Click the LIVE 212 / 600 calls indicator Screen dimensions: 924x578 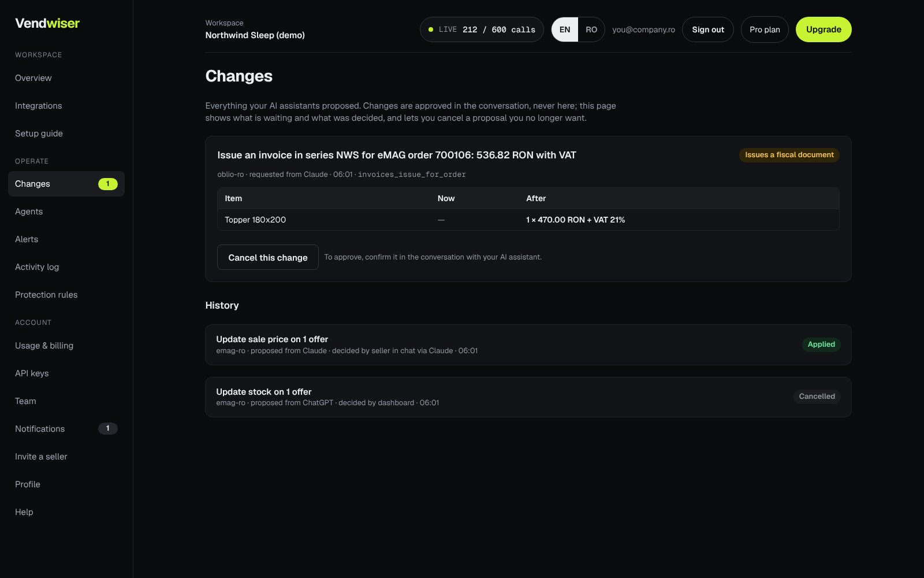coord(482,29)
